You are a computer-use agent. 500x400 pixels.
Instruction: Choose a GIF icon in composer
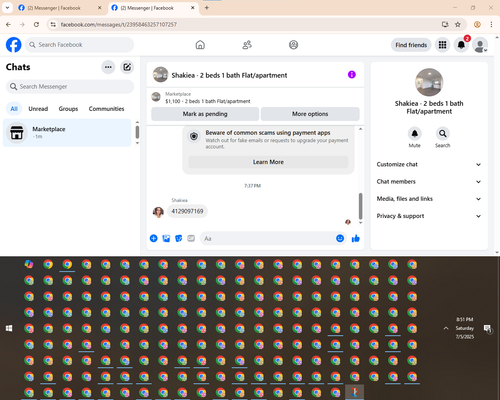click(191, 238)
